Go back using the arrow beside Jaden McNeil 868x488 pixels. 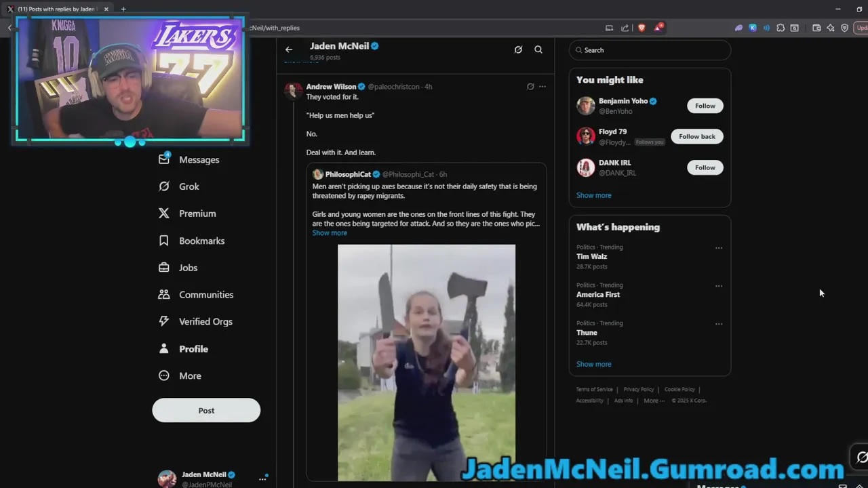(289, 49)
